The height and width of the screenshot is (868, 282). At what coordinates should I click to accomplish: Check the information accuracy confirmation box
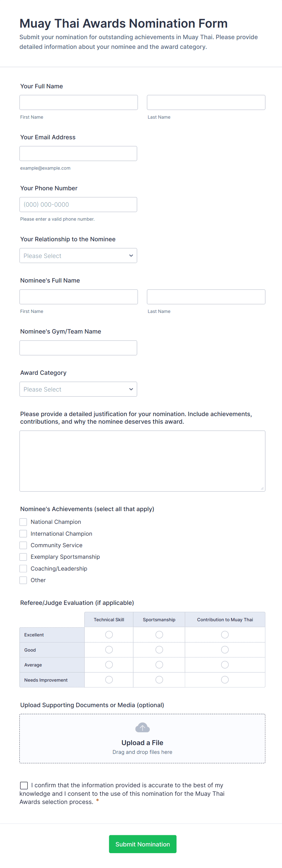pyautogui.click(x=24, y=785)
